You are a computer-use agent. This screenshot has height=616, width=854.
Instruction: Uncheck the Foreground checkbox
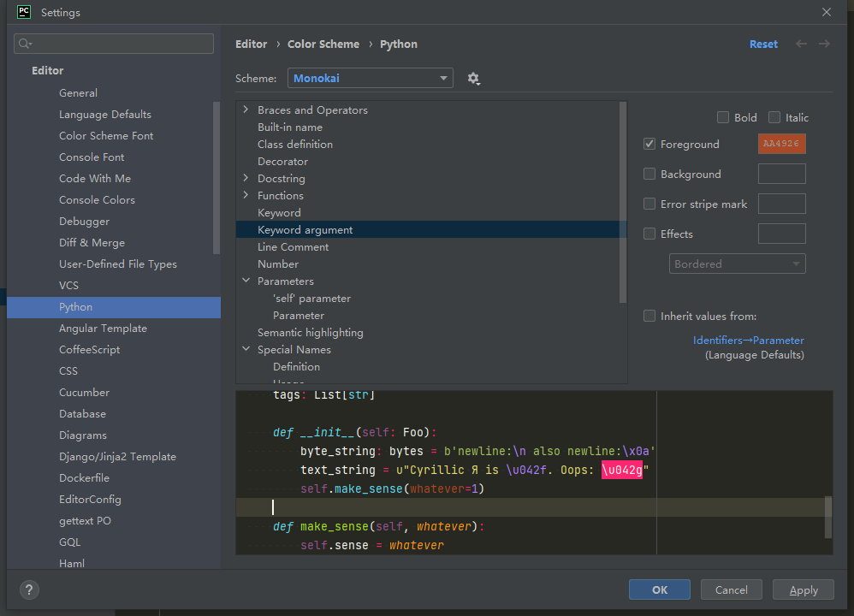(x=649, y=144)
